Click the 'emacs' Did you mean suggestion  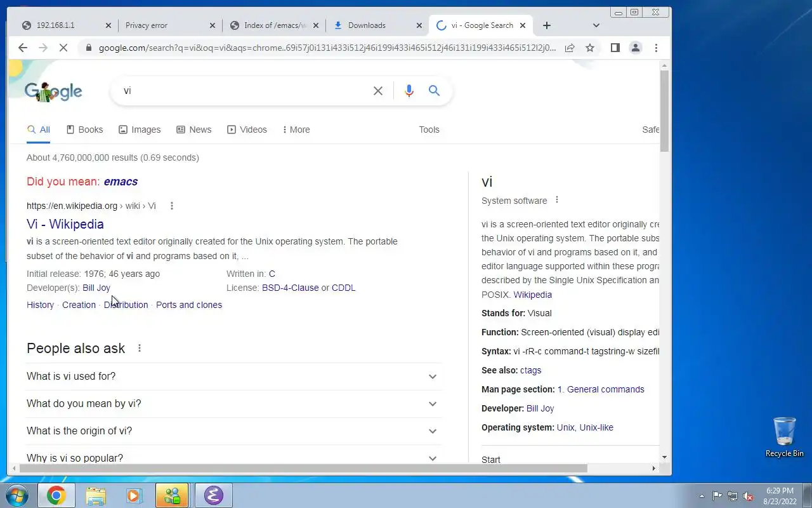(x=121, y=182)
